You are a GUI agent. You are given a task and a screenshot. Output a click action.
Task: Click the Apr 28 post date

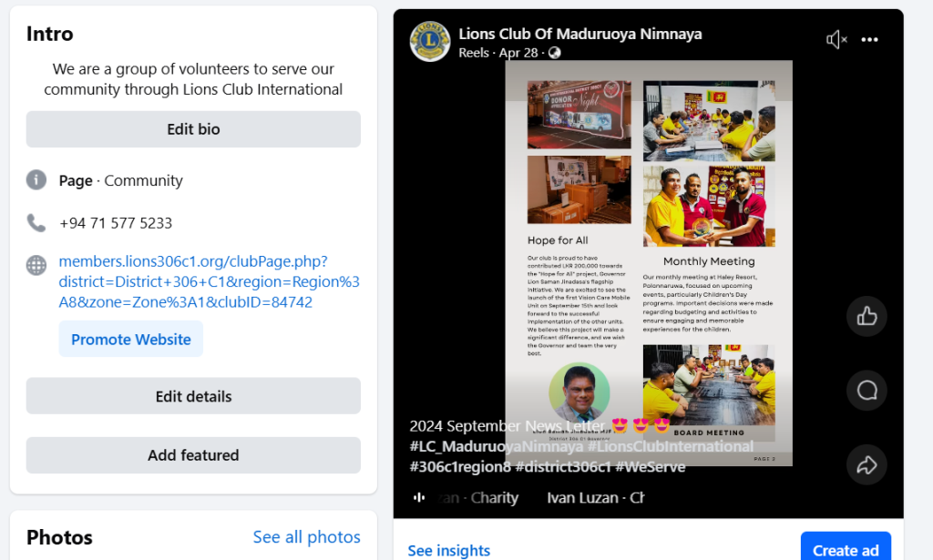518,53
